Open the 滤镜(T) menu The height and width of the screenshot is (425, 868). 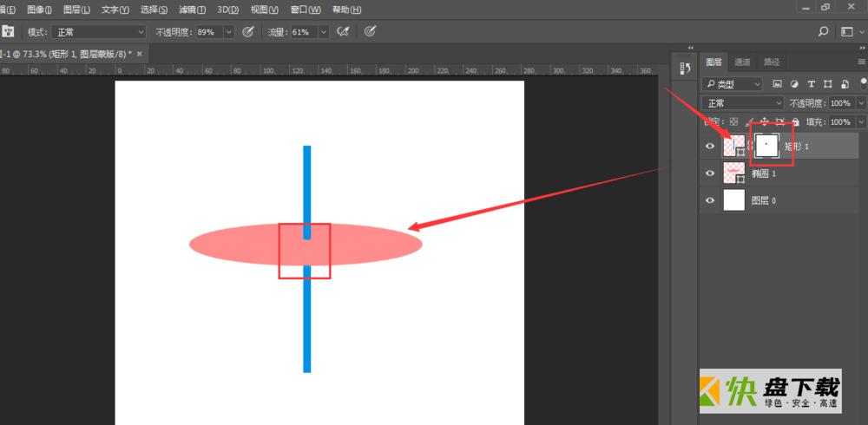coord(193,10)
